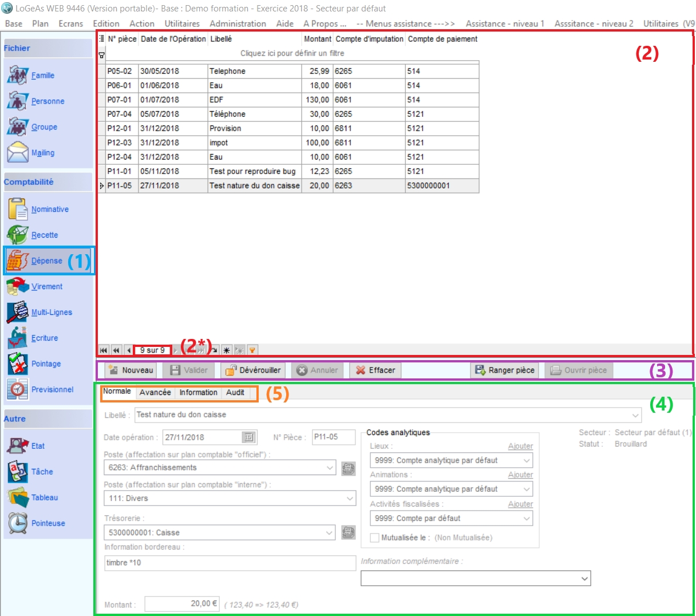Click account lookup icon beside Trésorerie
Image resolution: width=696 pixels, height=616 pixels.
(348, 532)
